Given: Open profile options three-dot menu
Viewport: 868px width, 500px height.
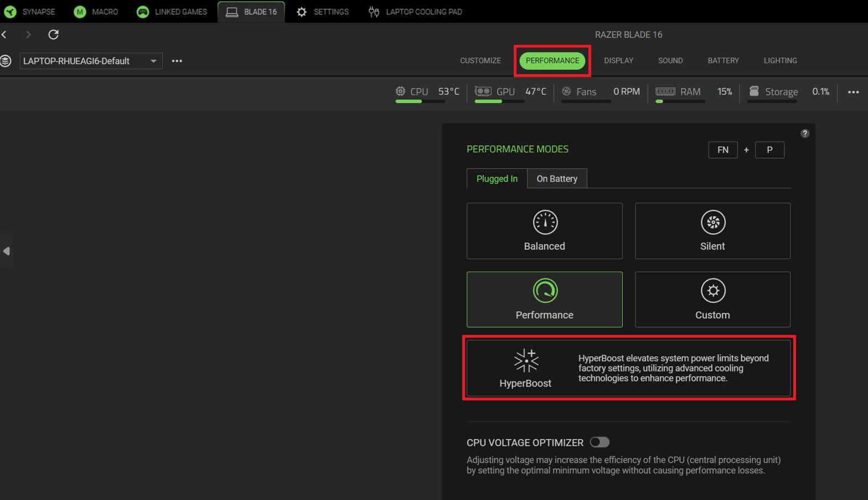Looking at the screenshot, I should pos(177,61).
